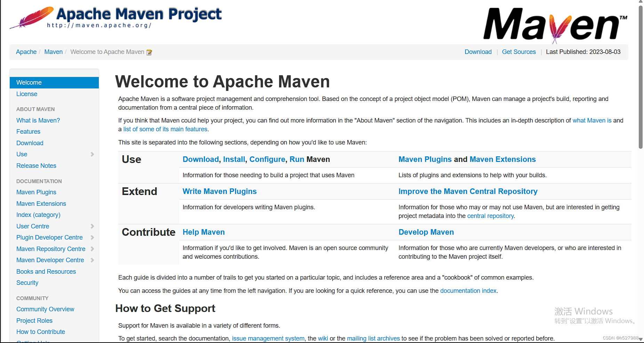Click the 'Welcome to Apache Maven' heading
The height and width of the screenshot is (343, 644).
[222, 81]
